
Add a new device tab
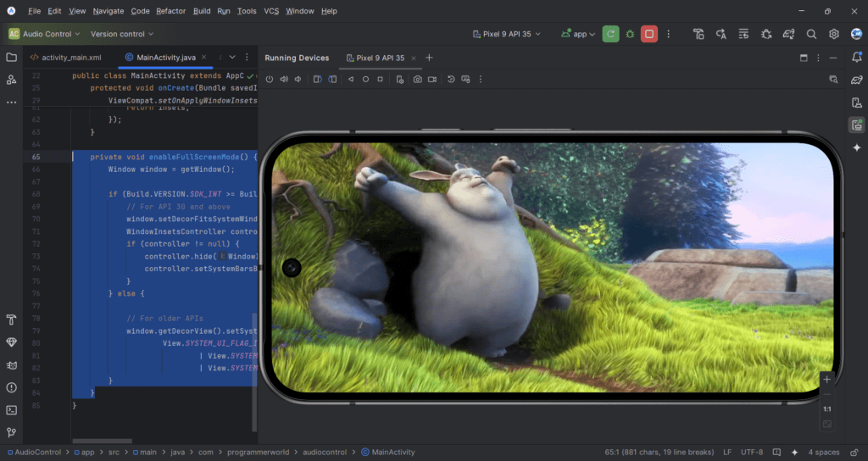pos(429,58)
